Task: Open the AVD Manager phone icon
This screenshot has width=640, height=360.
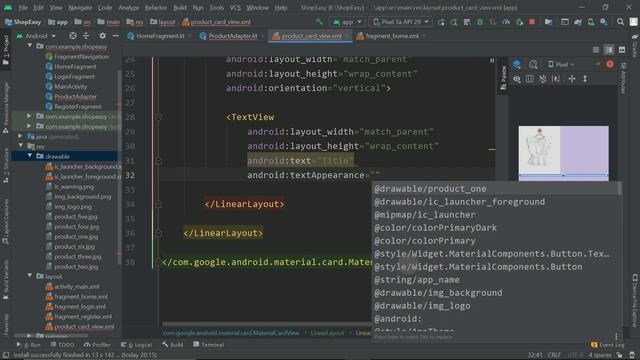Action: tap(591, 22)
